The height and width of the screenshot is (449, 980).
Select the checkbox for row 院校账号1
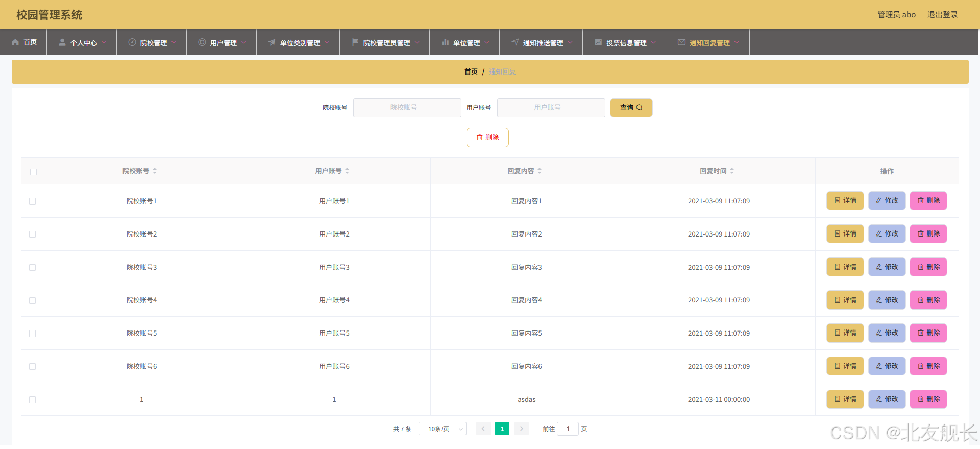click(x=33, y=201)
